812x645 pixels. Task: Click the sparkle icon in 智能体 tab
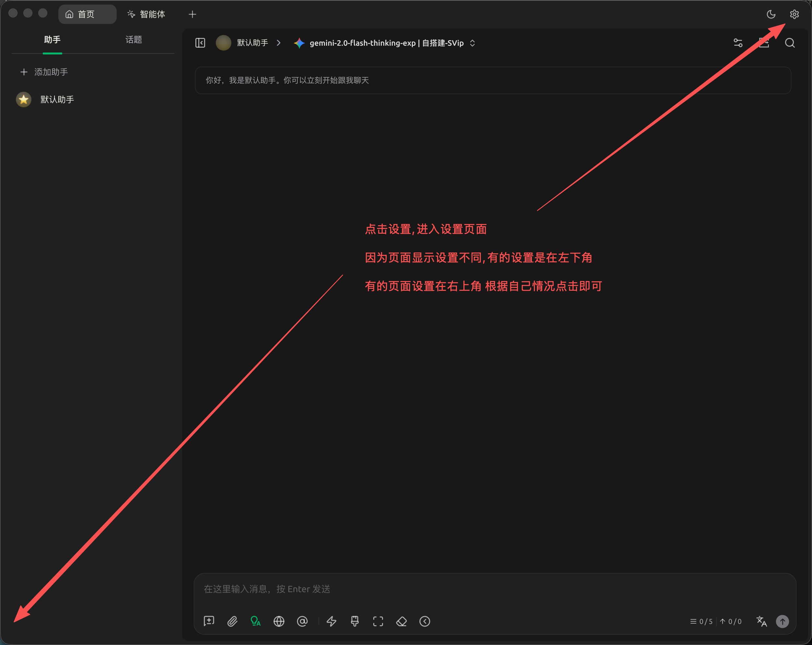(x=131, y=14)
